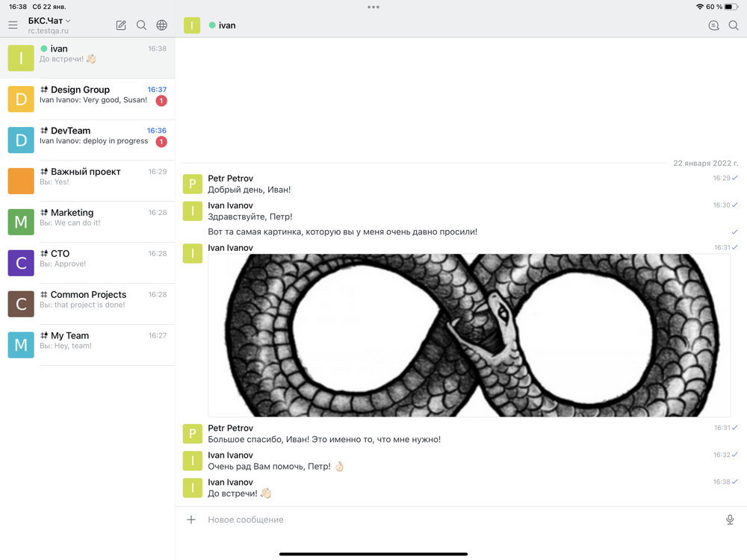Tap the DevTeam unread badge

[x=161, y=141]
